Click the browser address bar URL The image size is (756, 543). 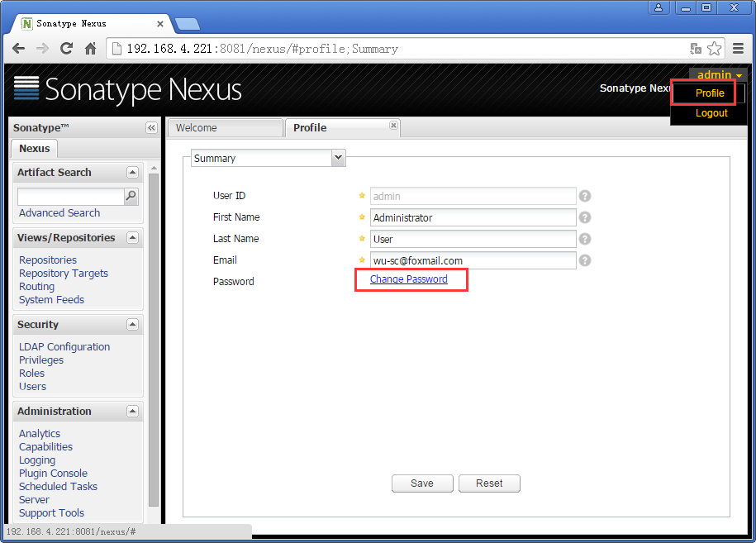pyautogui.click(x=262, y=49)
